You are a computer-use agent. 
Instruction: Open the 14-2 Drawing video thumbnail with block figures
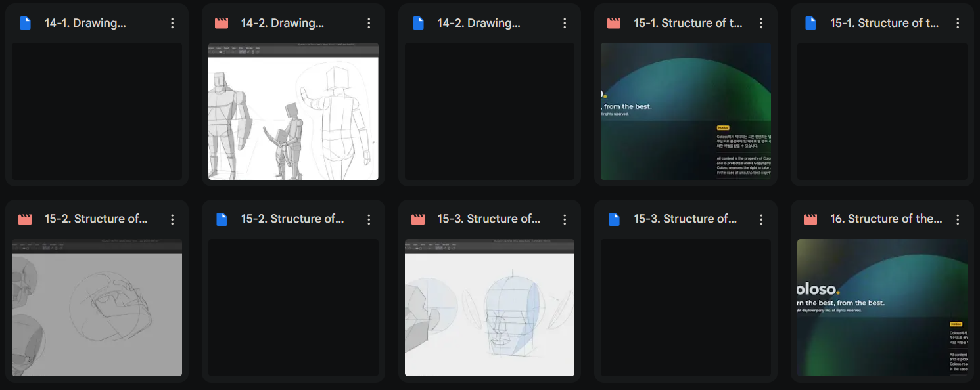point(293,112)
